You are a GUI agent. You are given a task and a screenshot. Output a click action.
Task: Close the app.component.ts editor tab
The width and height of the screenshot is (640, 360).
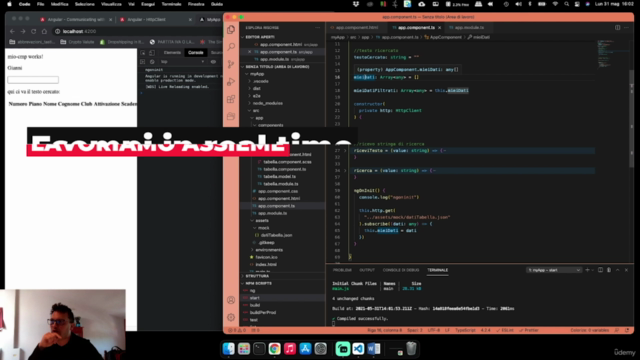click(439, 28)
